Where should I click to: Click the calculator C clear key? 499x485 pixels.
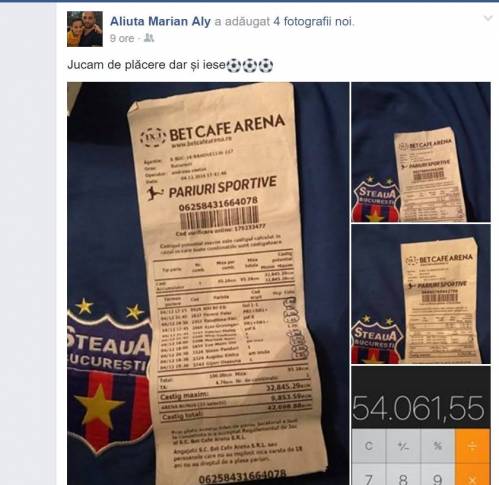(369, 446)
